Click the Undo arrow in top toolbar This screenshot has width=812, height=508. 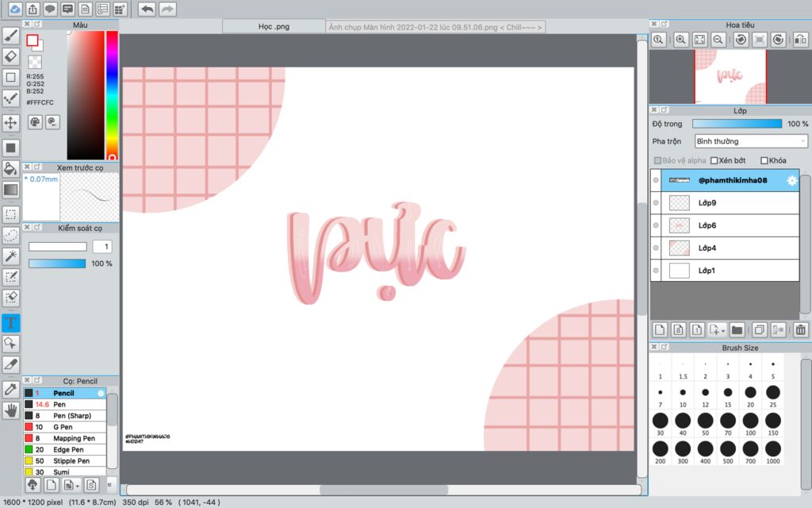pos(147,9)
